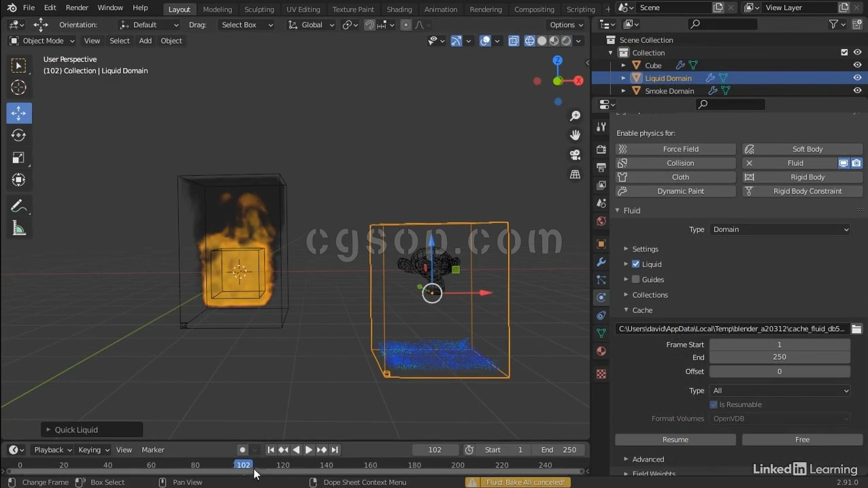This screenshot has height=488, width=868.
Task: Select the Rotate tool
Action: point(19,135)
